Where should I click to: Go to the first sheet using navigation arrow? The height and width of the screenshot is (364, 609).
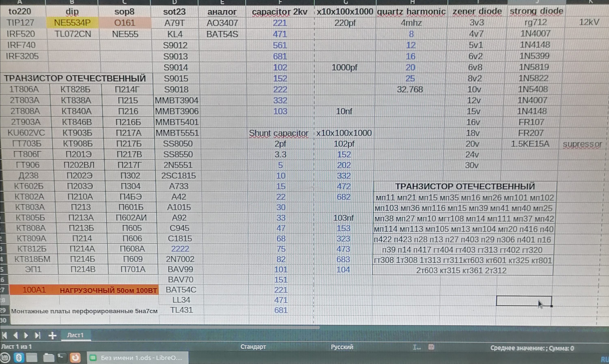pos(4,335)
